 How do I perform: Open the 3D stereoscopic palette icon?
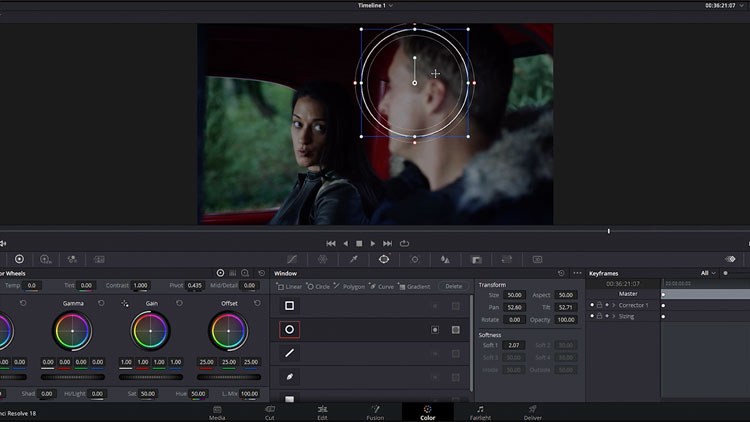click(x=538, y=259)
